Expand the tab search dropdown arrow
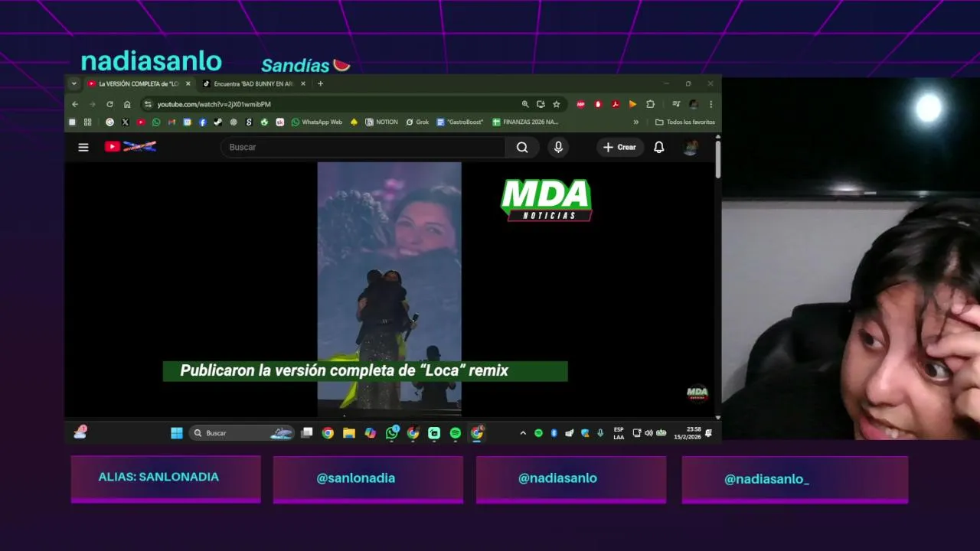Viewport: 980px width, 551px height. coord(74,83)
